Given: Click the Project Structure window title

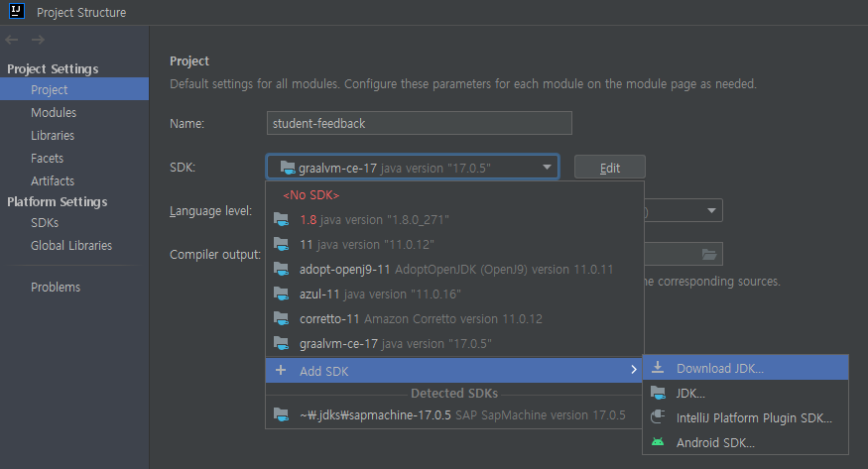Looking at the screenshot, I should (81, 12).
